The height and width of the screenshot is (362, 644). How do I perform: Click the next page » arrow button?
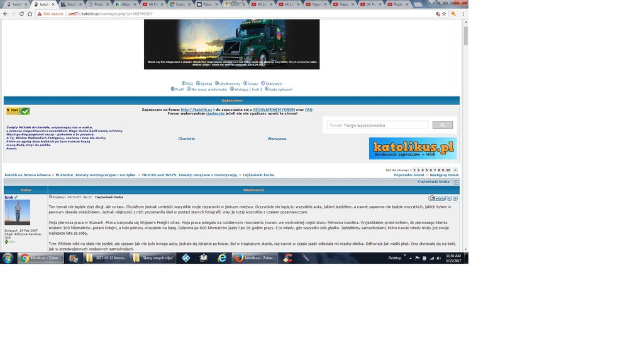455,170
